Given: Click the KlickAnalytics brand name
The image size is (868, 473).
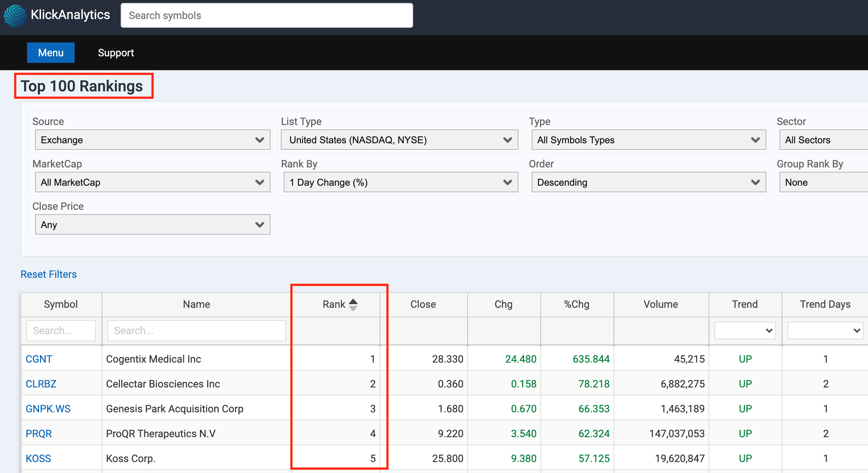Looking at the screenshot, I should 70,15.
